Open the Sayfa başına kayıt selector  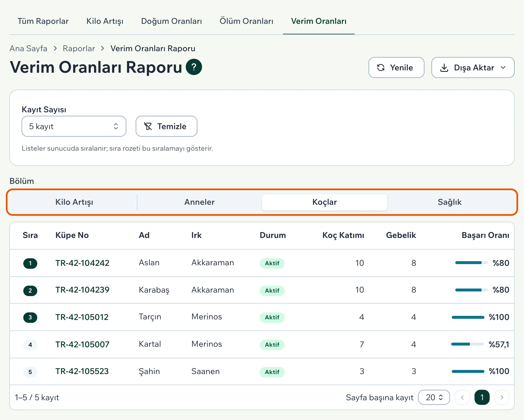pyautogui.click(x=434, y=397)
